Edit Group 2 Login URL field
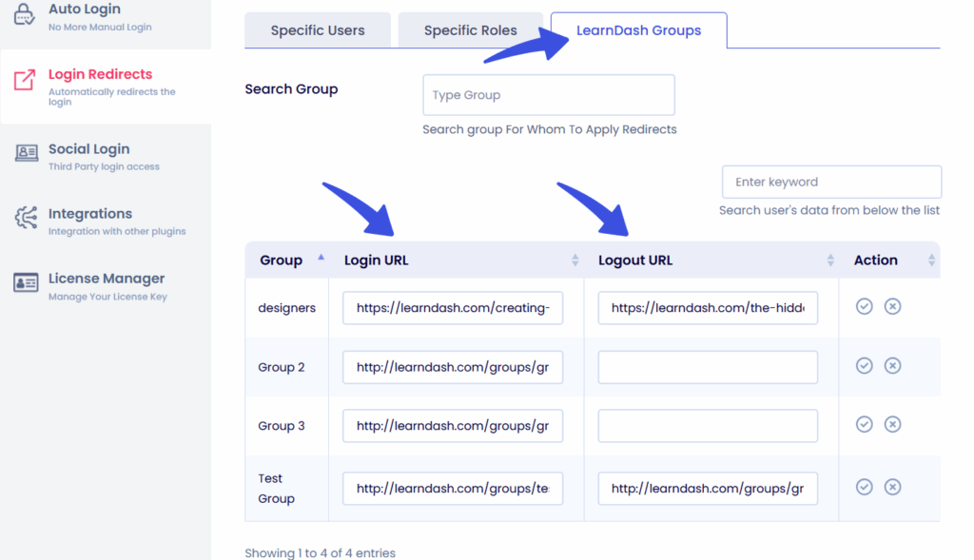The width and height of the screenshot is (974, 560). coord(453,367)
